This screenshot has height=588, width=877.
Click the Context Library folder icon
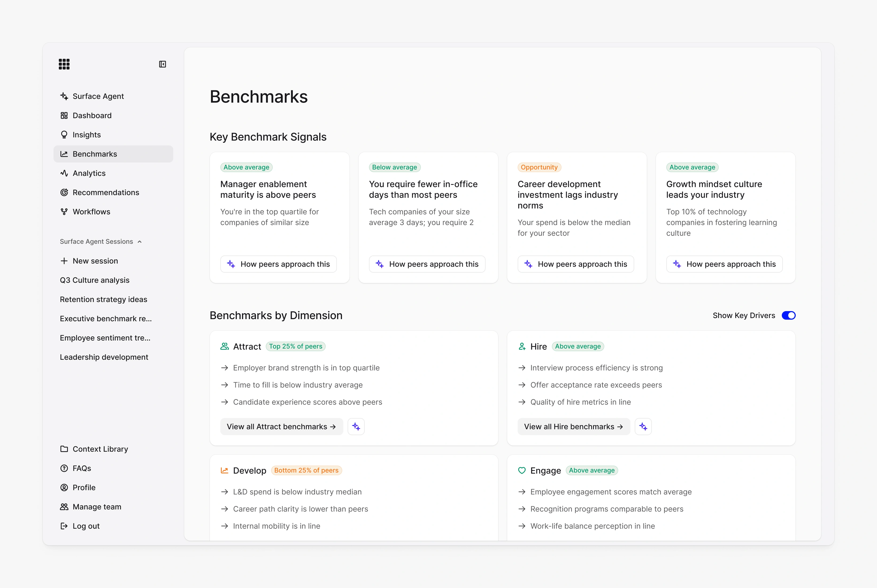64,449
